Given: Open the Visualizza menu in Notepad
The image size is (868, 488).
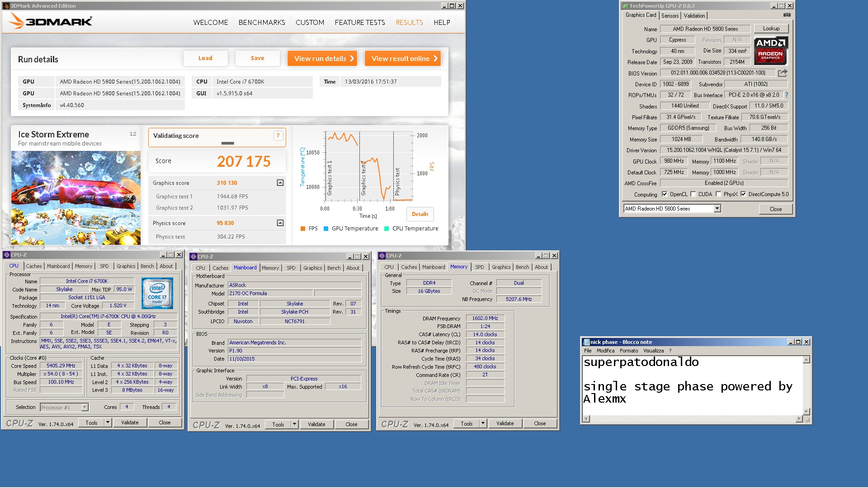Looking at the screenshot, I should 654,351.
